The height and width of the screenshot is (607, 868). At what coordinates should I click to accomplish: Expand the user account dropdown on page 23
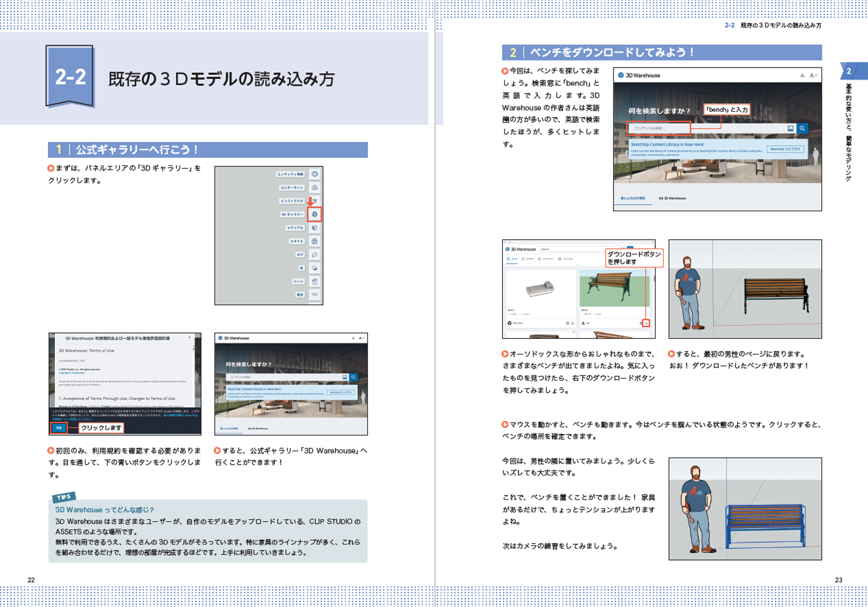point(813,75)
